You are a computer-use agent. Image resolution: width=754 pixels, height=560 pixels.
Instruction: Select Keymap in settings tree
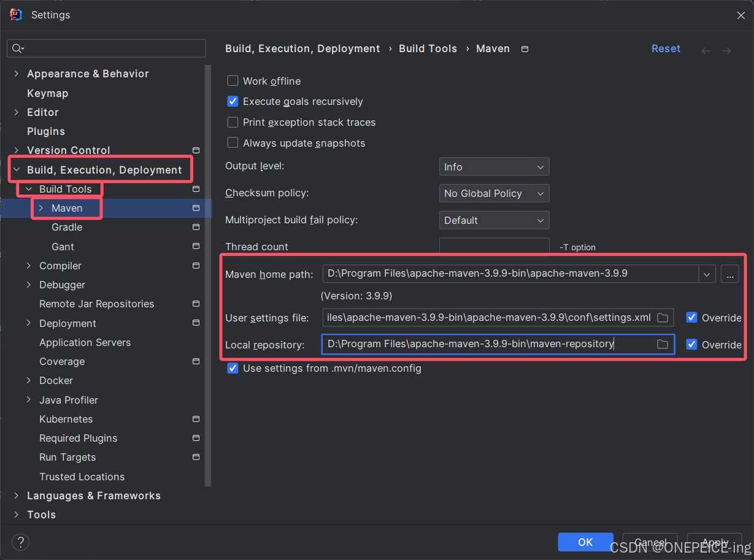pos(48,93)
